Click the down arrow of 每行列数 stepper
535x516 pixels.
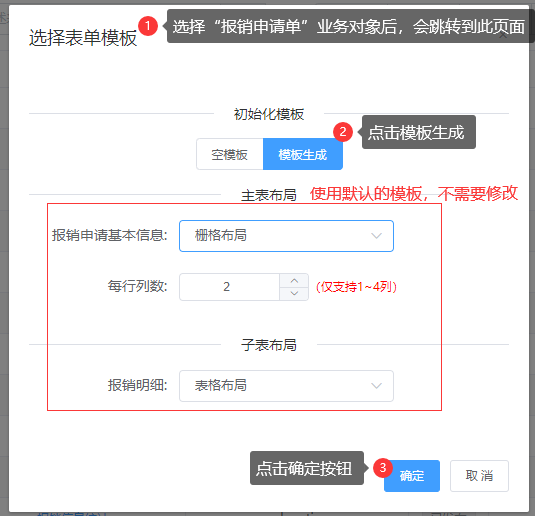[294, 293]
